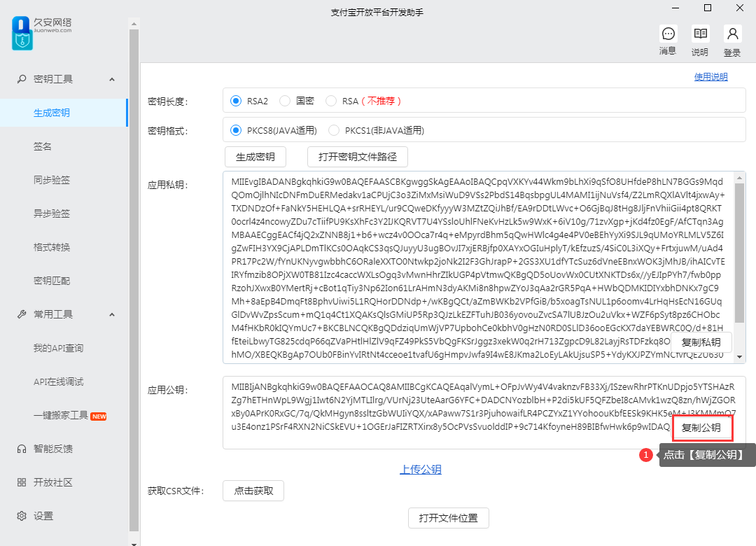Click the 密钥工具 key search icon
Screen dimensions: 756x546
click(x=21, y=78)
